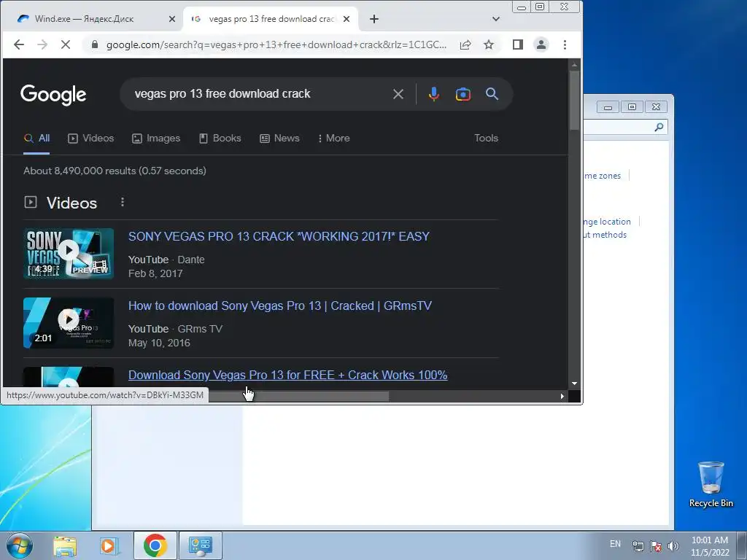Screen dimensions: 747x560
Task: Clear the Google search box with the X
Action: pos(398,94)
